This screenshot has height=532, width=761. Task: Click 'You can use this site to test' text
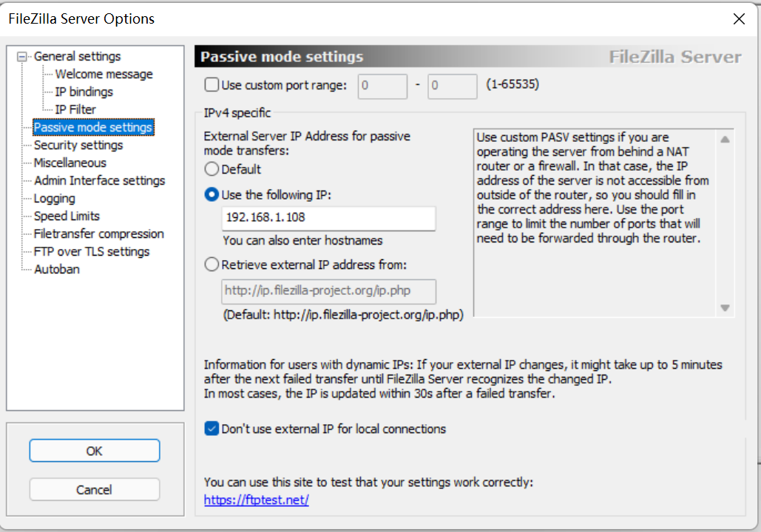coord(368,482)
